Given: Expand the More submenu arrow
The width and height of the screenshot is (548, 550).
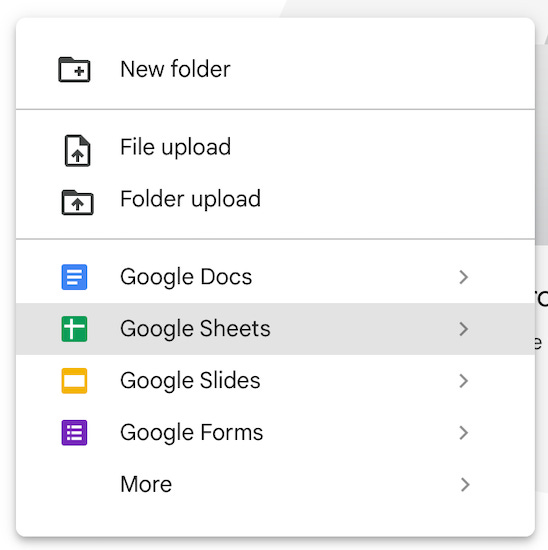Looking at the screenshot, I should 464,484.
